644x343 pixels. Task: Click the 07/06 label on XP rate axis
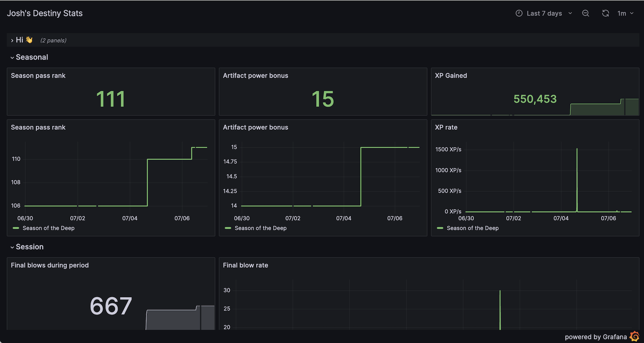(x=609, y=218)
